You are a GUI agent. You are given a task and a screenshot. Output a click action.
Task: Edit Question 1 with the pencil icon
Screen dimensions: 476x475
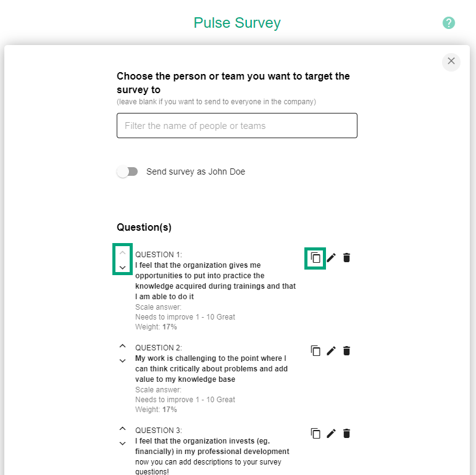click(x=331, y=258)
